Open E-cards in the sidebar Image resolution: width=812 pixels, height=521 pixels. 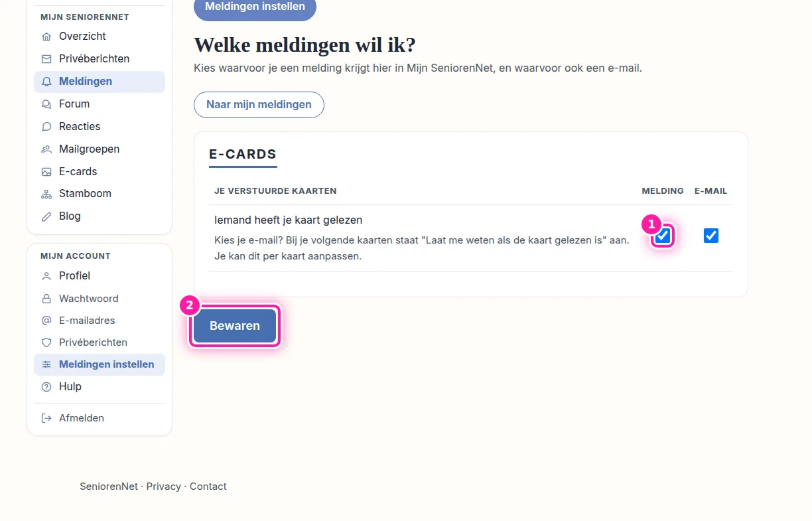click(100, 172)
